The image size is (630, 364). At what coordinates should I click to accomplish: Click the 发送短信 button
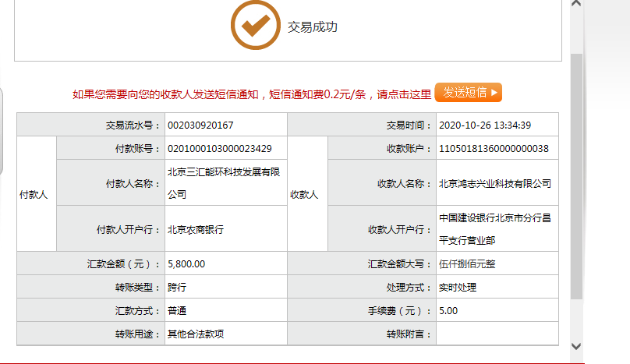tap(468, 92)
